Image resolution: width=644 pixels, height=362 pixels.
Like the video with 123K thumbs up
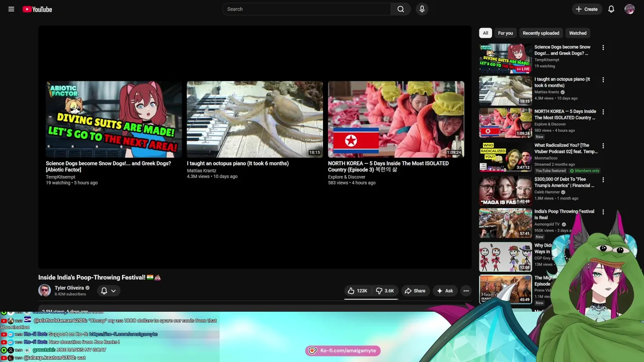tap(357, 291)
